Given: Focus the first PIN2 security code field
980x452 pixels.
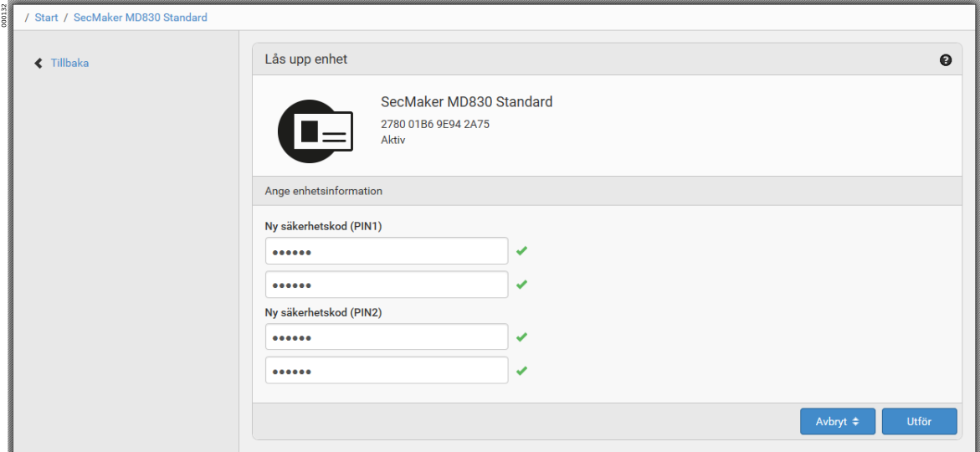Looking at the screenshot, I should click(x=386, y=337).
